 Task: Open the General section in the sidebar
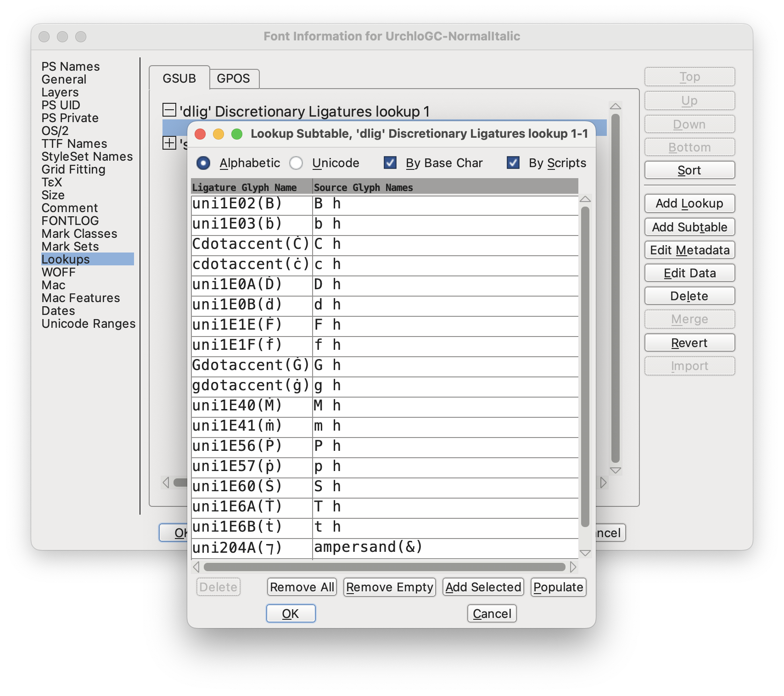[64, 79]
